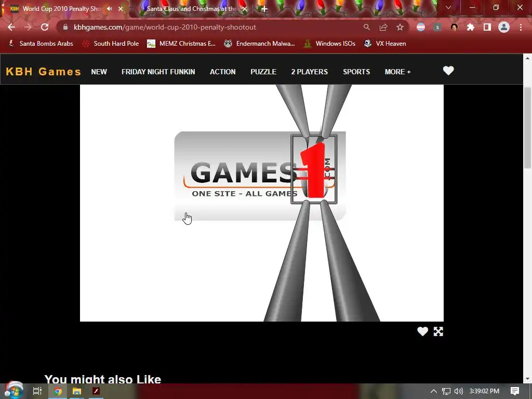Image resolution: width=532 pixels, height=399 pixels.
Task: Open the PUZZLE games category
Action: point(263,72)
